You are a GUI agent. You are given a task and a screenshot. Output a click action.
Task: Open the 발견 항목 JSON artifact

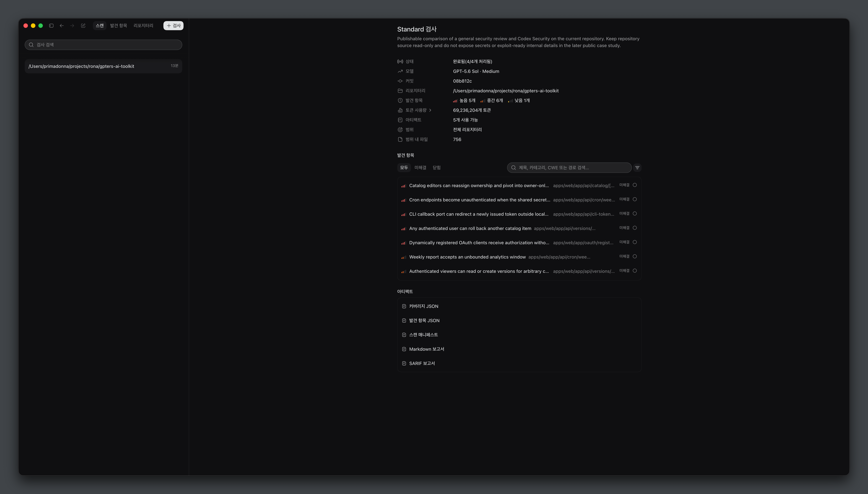pyautogui.click(x=519, y=321)
